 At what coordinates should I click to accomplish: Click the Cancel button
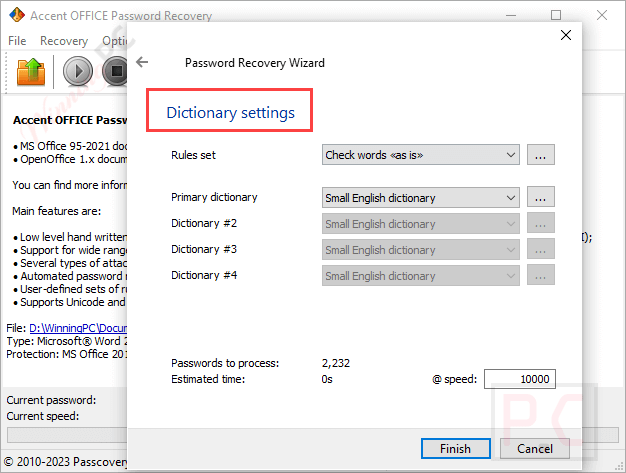click(535, 449)
